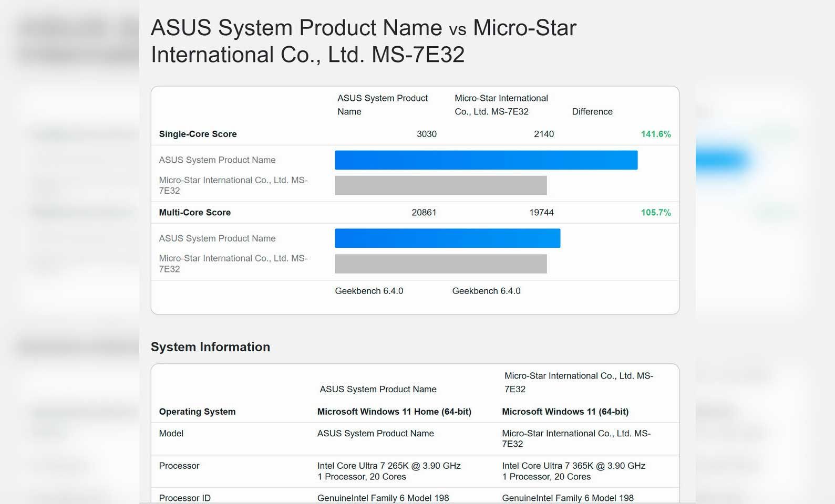835x504 pixels.
Task: Select the ASUS multi-core score value 20861
Action: (424, 213)
